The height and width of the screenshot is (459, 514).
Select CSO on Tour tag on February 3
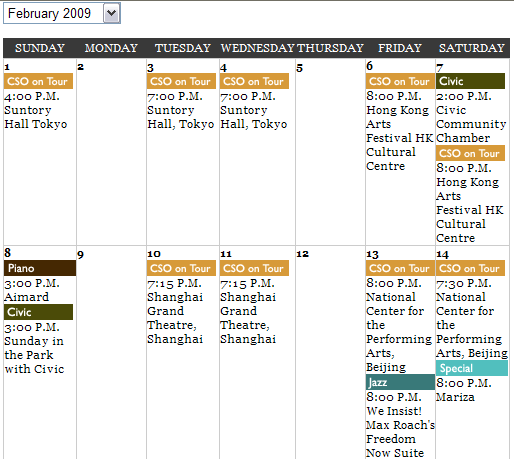pyautogui.click(x=181, y=81)
